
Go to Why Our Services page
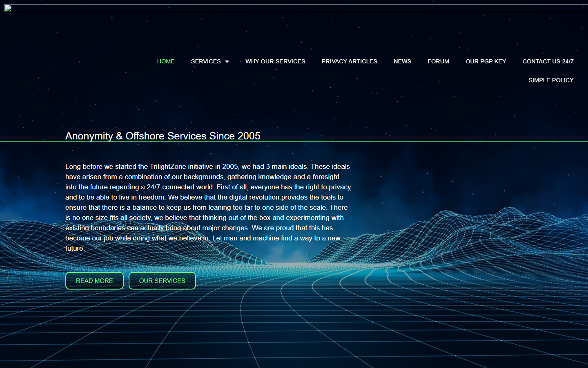(275, 61)
